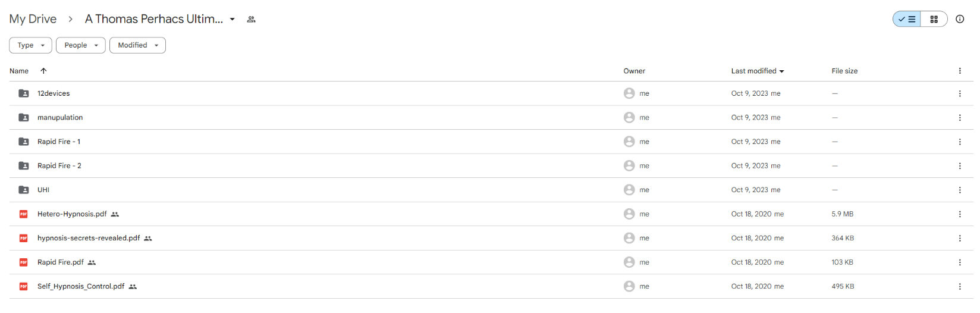Go to My Drive breadcrumb
Viewport: 980px width, 313px height.
tap(33, 19)
